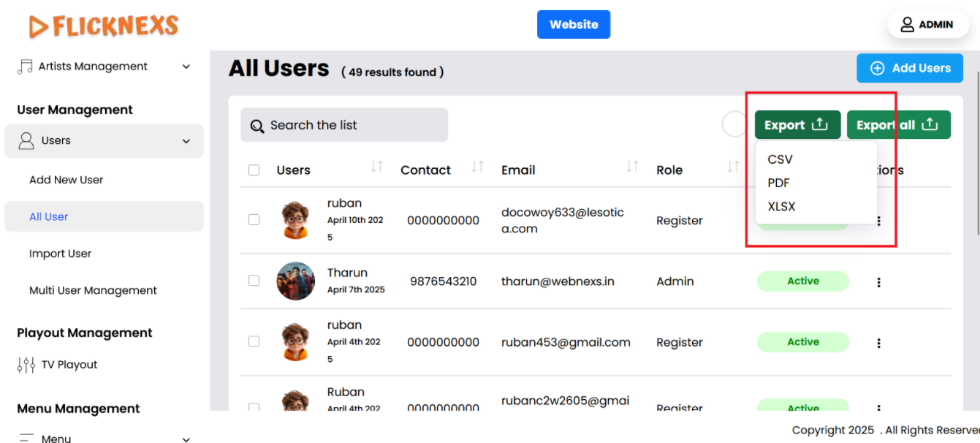This screenshot has height=443, width=980.
Task: Toggle the select-all checkbox in header
Action: pos(254,170)
